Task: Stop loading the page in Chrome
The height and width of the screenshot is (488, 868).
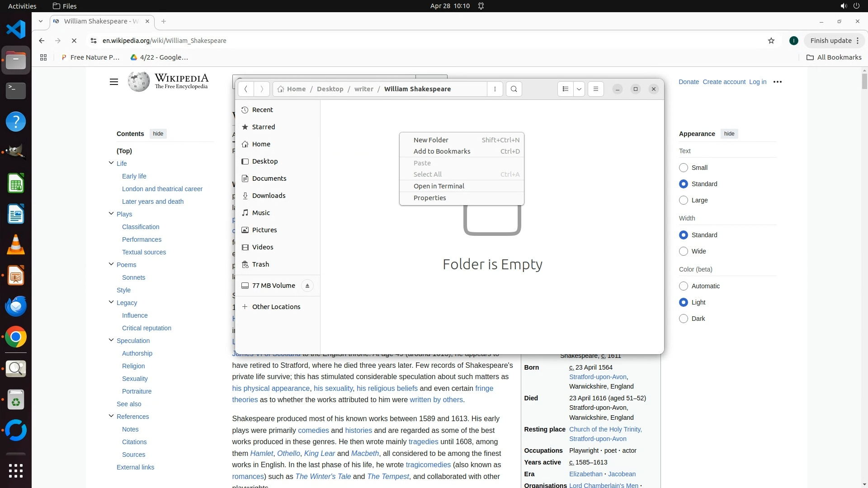Action: point(74,41)
